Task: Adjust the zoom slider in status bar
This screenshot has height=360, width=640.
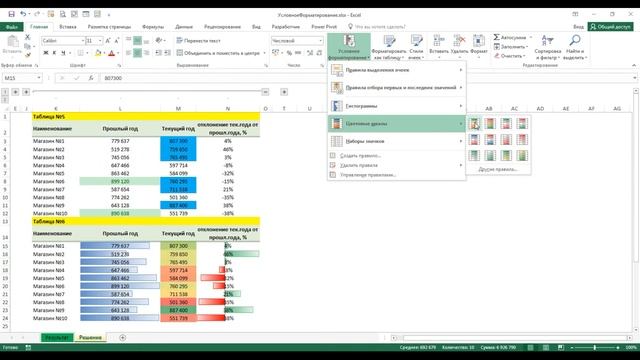Action: pyautogui.click(x=595, y=347)
